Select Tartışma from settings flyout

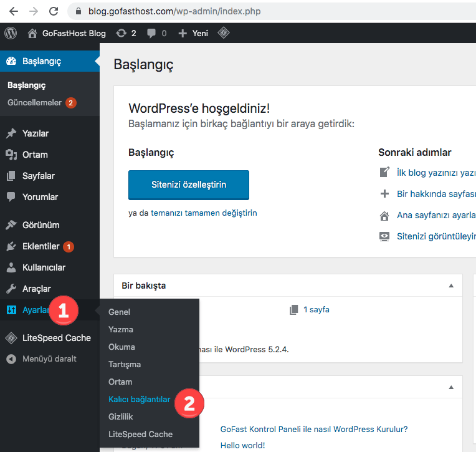[125, 364]
